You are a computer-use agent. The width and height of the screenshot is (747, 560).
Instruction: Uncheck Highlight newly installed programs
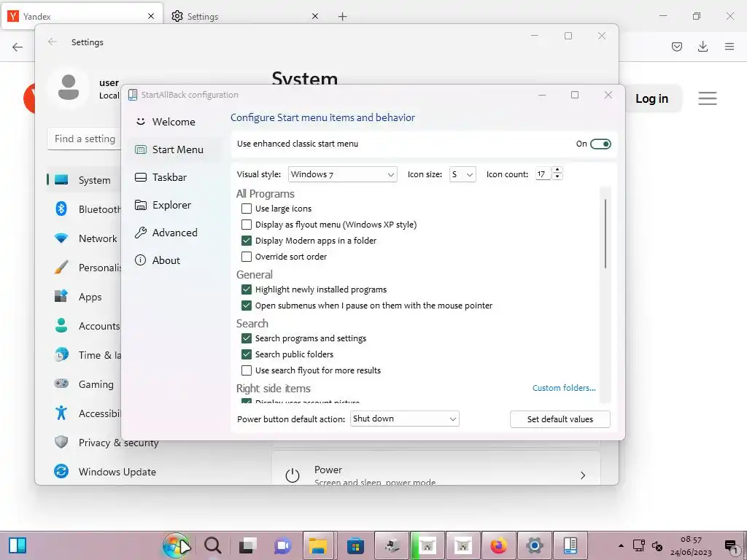(x=247, y=289)
